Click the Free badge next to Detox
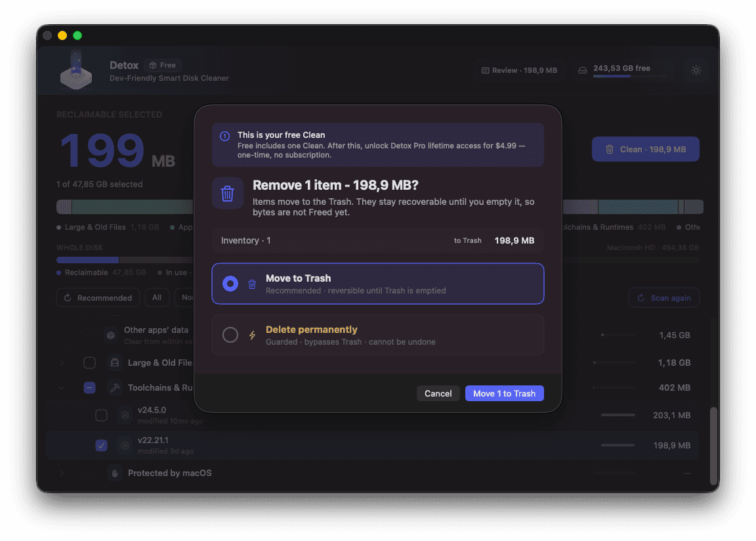Viewport: 756px width, 541px height. click(163, 65)
